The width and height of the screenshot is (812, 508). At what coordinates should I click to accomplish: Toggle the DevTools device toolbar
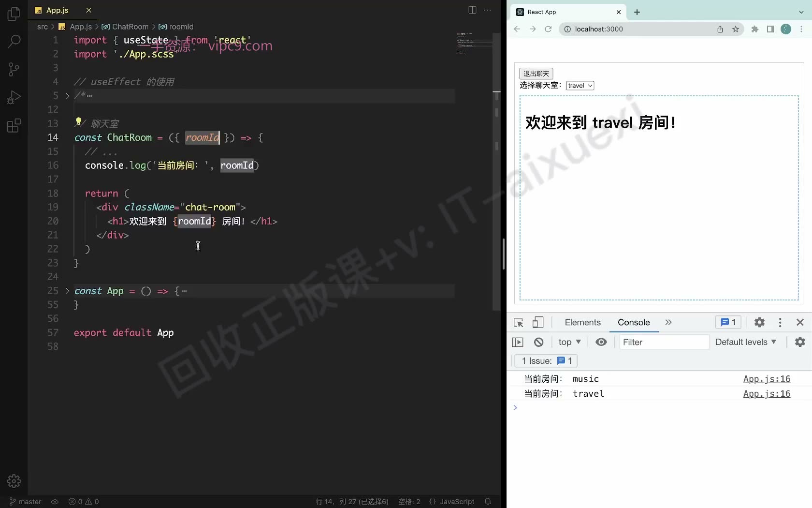click(x=538, y=322)
